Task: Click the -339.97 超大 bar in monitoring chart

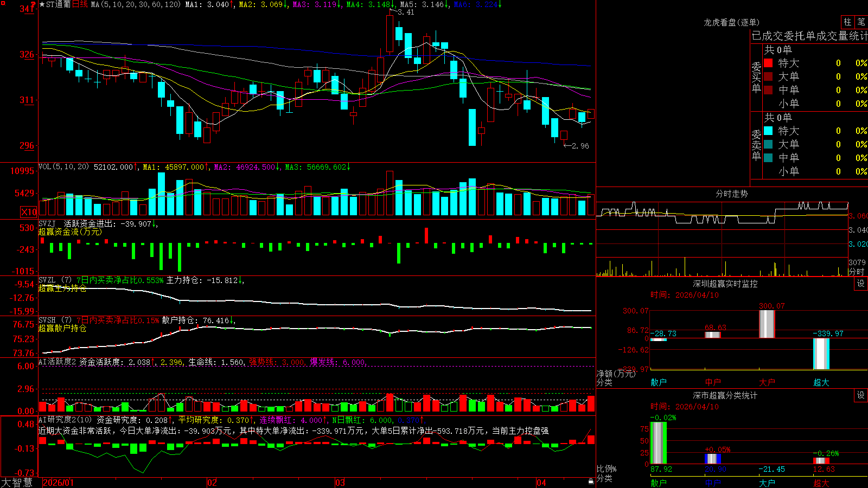Action: tap(821, 354)
